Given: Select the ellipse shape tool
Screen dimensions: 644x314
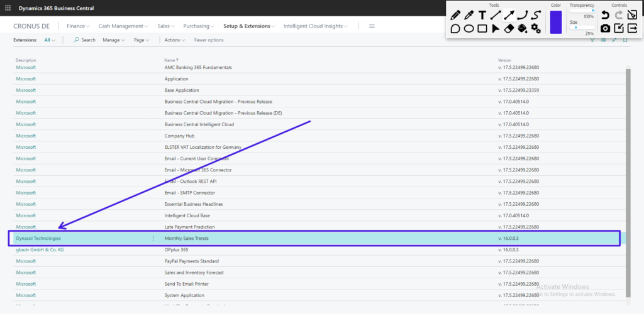Looking at the screenshot, I should point(469,28).
